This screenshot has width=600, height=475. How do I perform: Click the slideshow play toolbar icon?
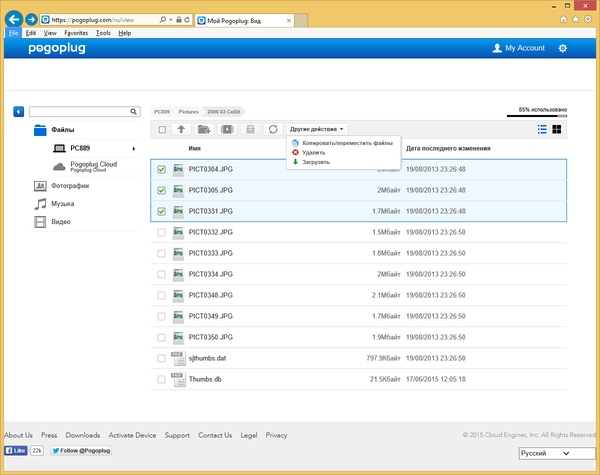(227, 129)
